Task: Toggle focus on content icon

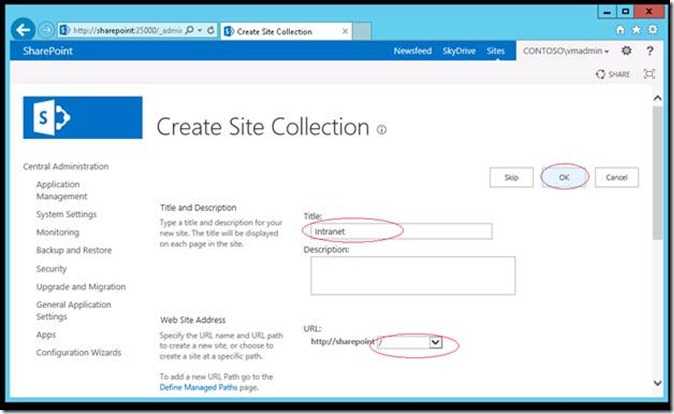Action: (649, 74)
